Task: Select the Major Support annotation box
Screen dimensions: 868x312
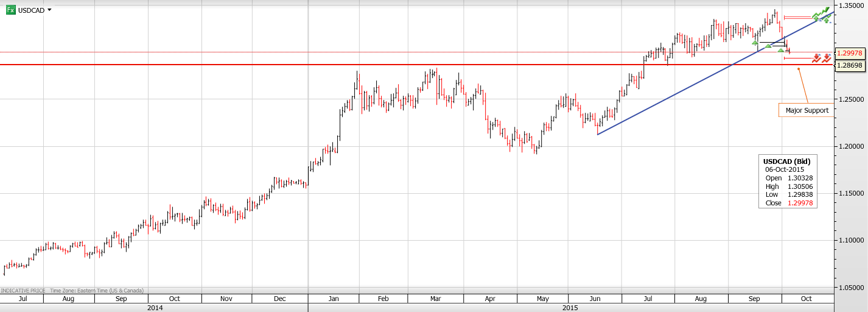Action: 805,110
